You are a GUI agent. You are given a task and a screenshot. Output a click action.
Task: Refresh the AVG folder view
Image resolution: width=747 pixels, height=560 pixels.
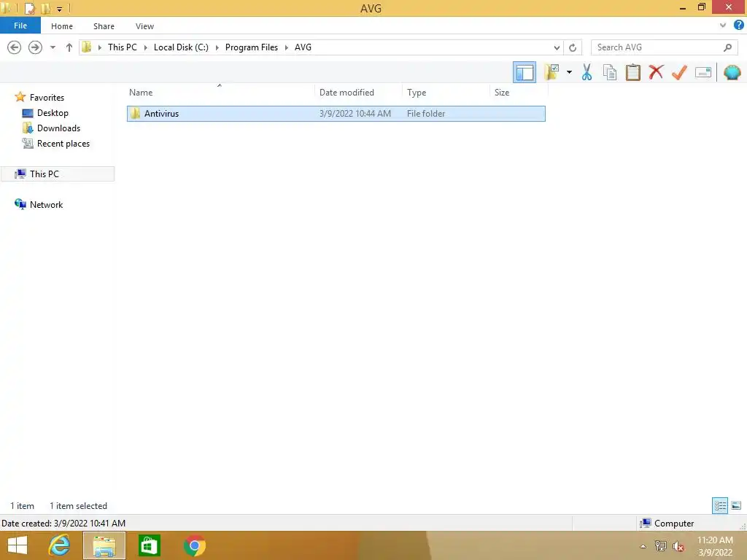573,47
